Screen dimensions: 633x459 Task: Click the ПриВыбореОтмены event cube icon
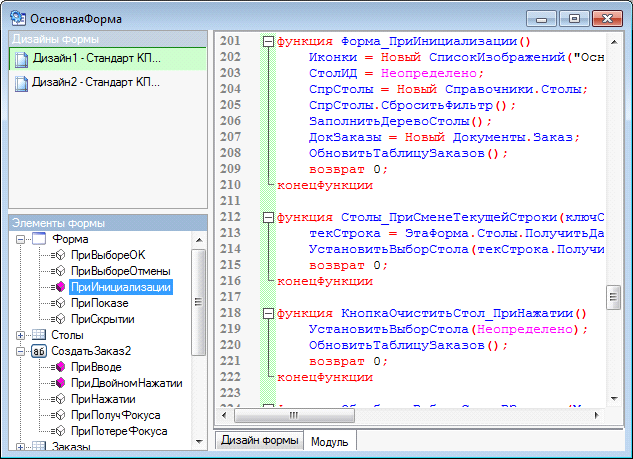[60, 271]
